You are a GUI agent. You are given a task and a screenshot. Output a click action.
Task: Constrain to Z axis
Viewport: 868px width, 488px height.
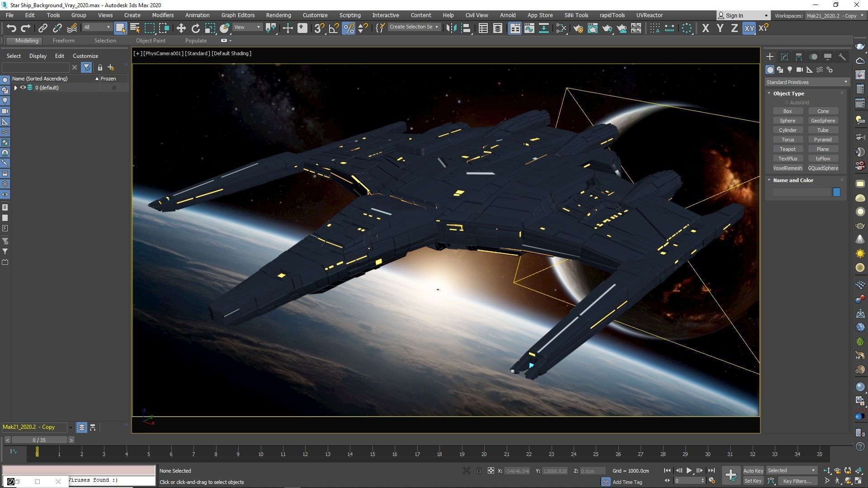pos(734,28)
